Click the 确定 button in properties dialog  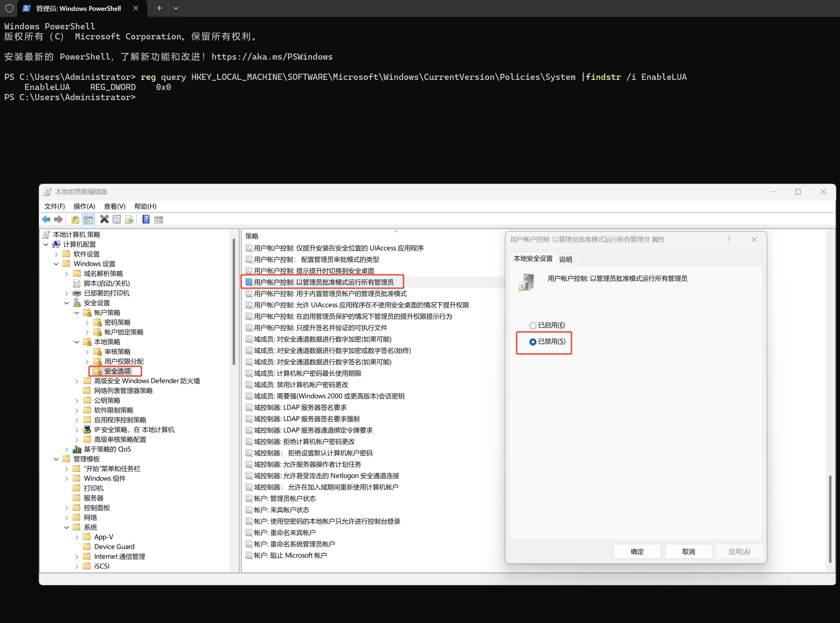637,551
